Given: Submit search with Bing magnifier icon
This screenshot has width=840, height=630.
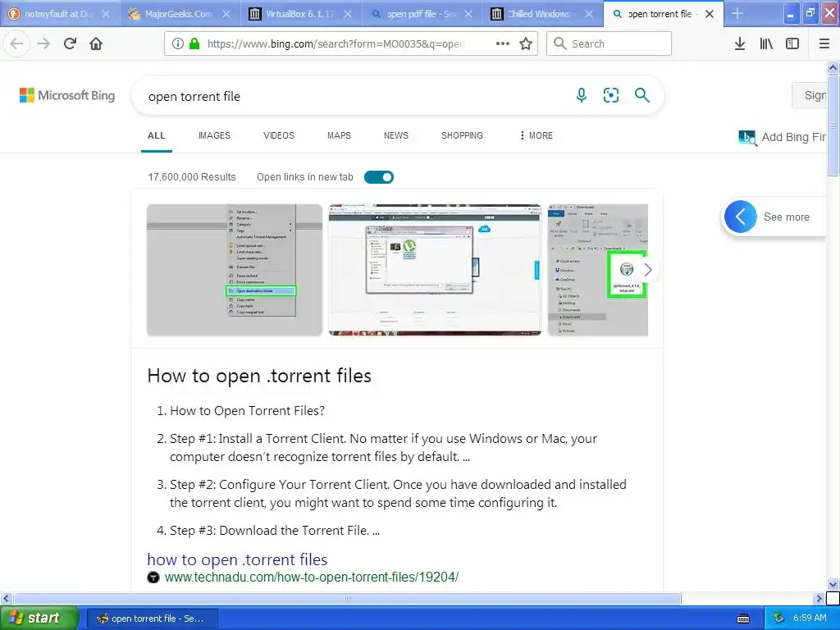Looking at the screenshot, I should coord(641,95).
